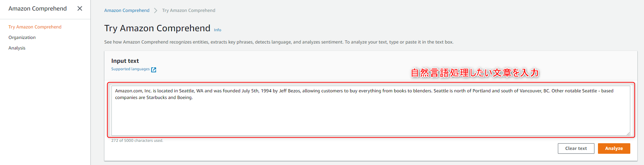The height and width of the screenshot is (165, 644).
Task: Follow the Amazon Comprehend breadcrumb link
Action: click(x=127, y=11)
